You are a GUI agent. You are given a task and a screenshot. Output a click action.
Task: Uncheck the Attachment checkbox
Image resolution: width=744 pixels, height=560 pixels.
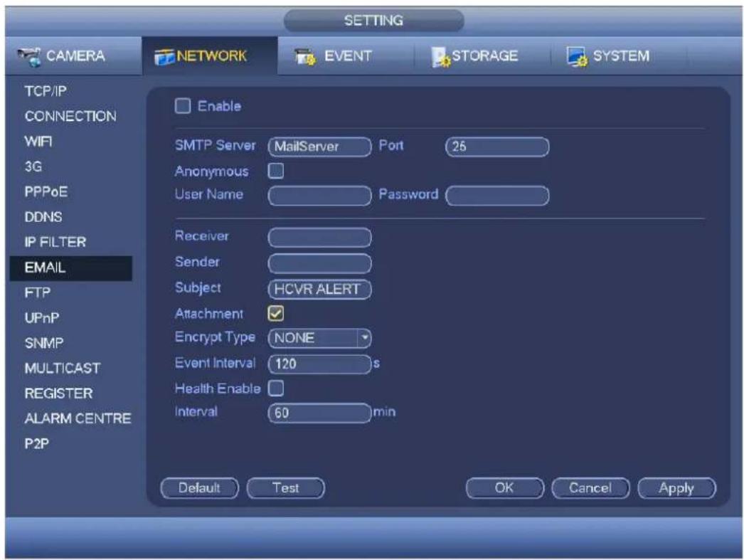point(276,313)
